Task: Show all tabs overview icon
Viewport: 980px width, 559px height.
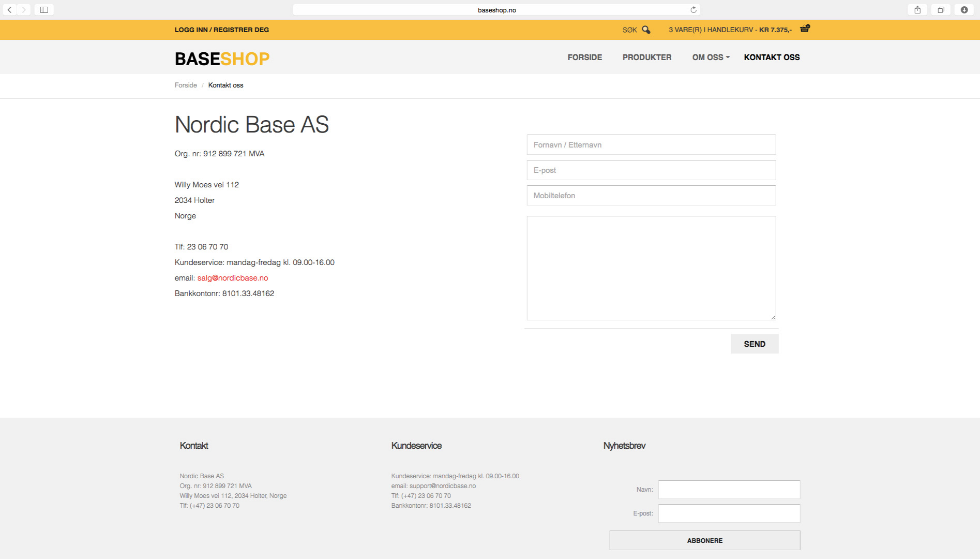Action: click(941, 10)
